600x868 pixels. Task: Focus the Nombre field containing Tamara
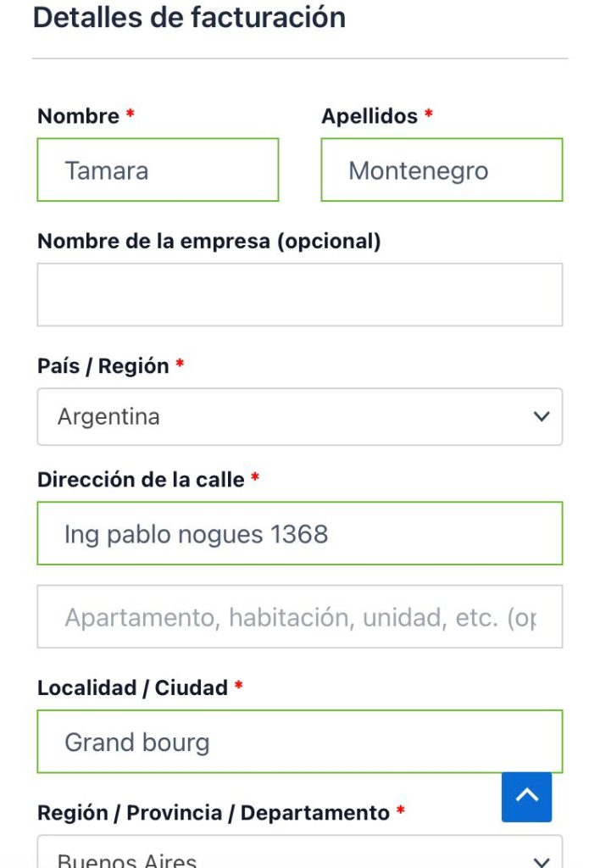158,170
